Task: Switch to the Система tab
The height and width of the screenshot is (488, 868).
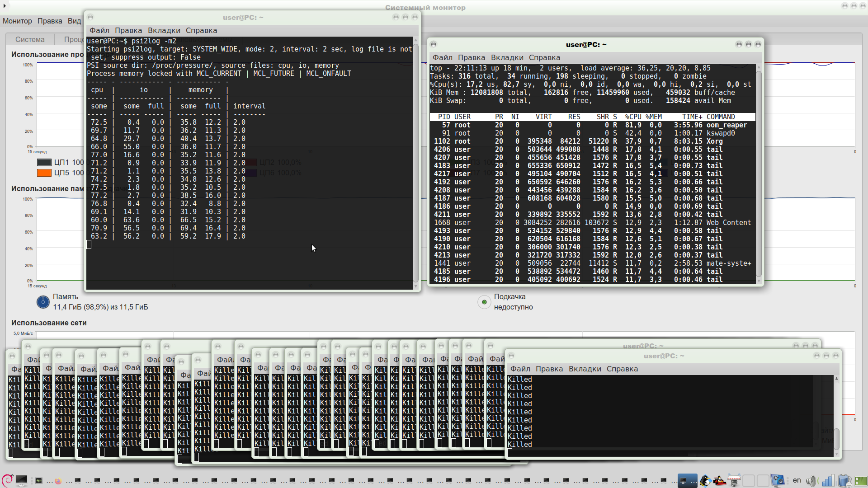Action: tap(30, 39)
